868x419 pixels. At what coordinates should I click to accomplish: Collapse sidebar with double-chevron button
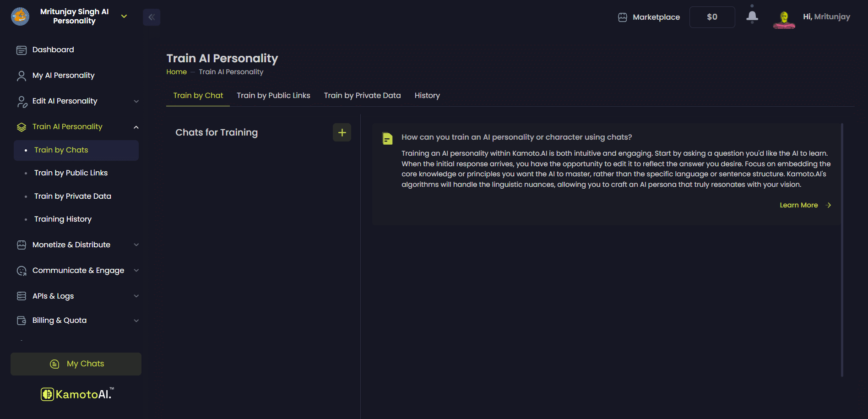[x=152, y=17]
